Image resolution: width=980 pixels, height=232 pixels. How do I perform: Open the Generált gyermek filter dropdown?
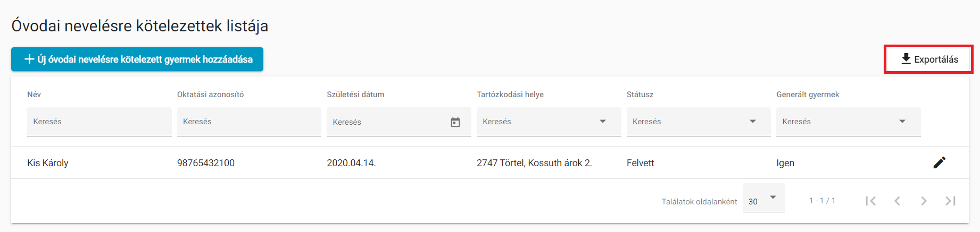pyautogui.click(x=902, y=122)
